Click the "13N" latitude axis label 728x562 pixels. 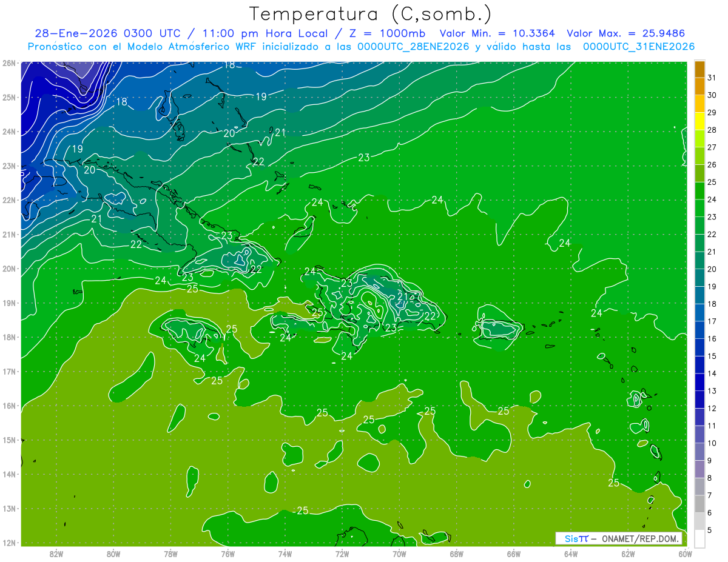[x=8, y=509]
